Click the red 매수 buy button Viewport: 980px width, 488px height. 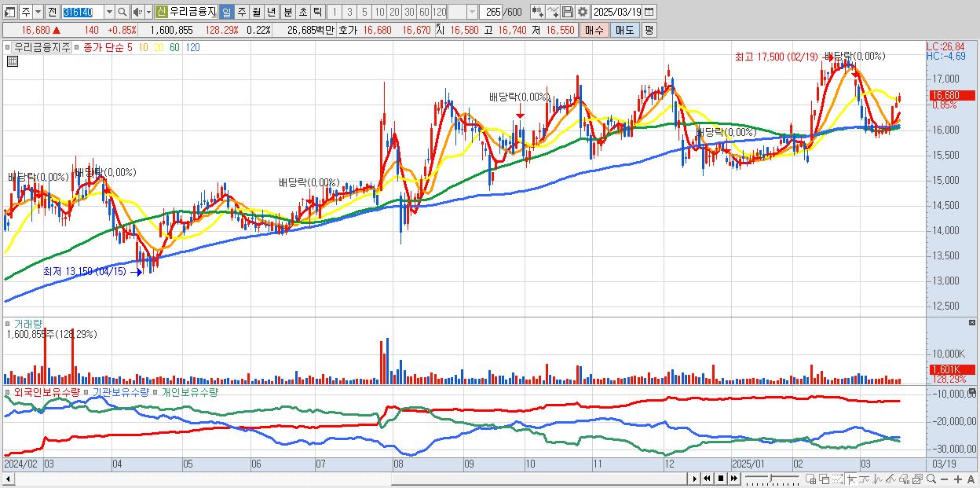click(594, 30)
